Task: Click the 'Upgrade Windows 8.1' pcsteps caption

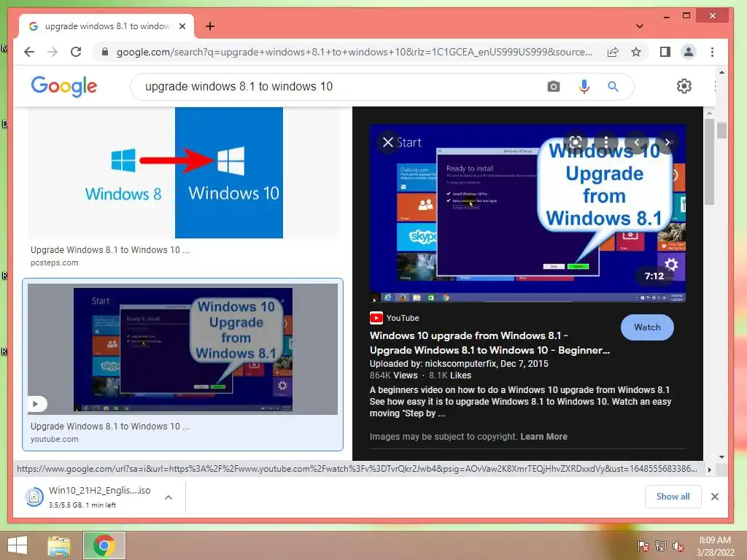Action: click(109, 249)
